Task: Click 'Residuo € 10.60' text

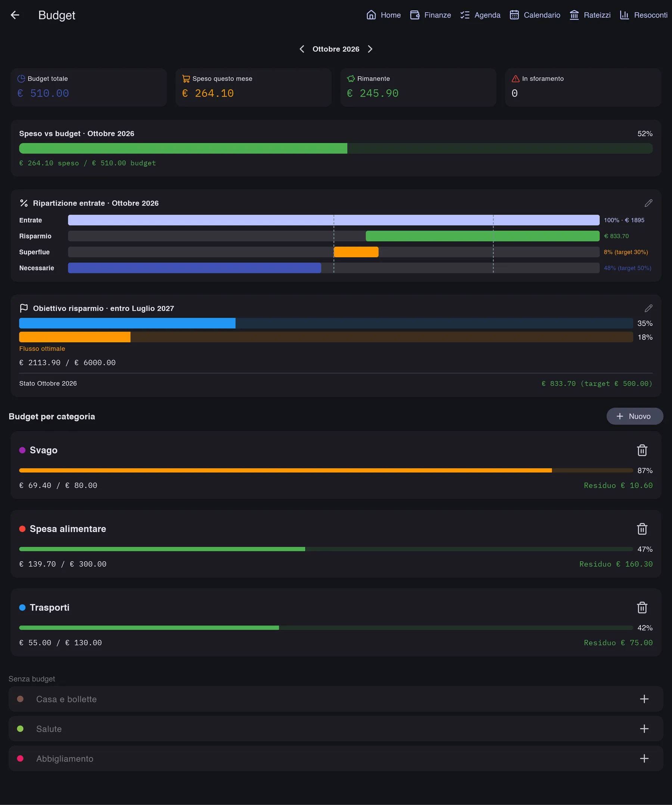Action: (x=618, y=485)
